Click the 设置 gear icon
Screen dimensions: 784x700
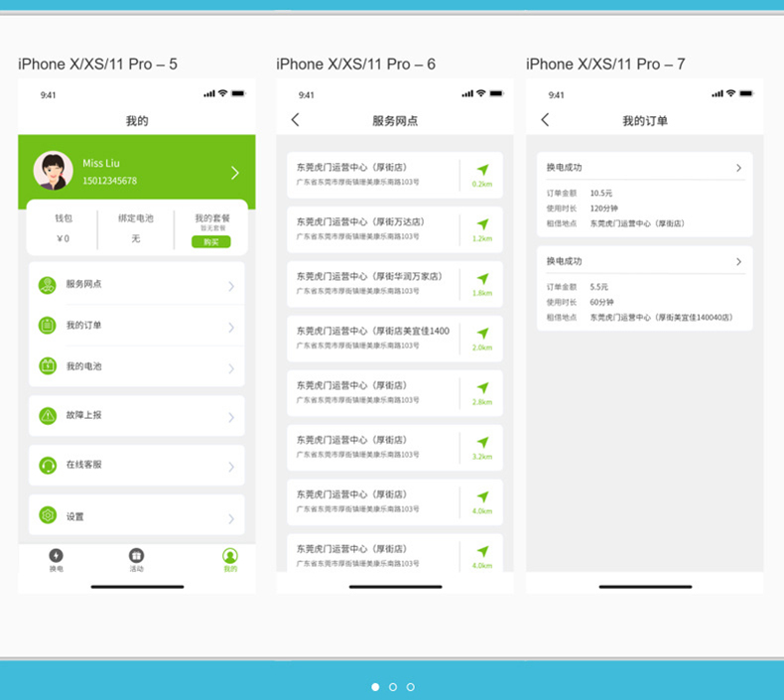(47, 515)
